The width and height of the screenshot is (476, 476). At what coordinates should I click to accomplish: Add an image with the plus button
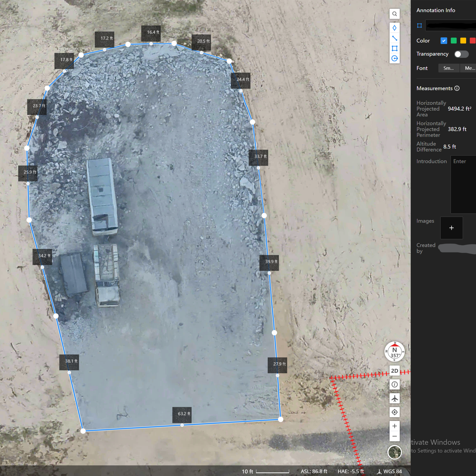point(451,228)
